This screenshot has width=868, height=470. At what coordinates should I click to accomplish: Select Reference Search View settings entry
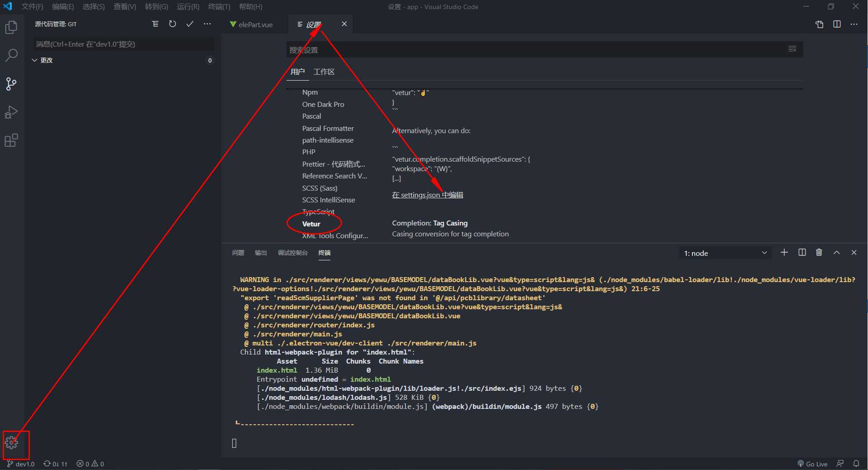pos(335,176)
